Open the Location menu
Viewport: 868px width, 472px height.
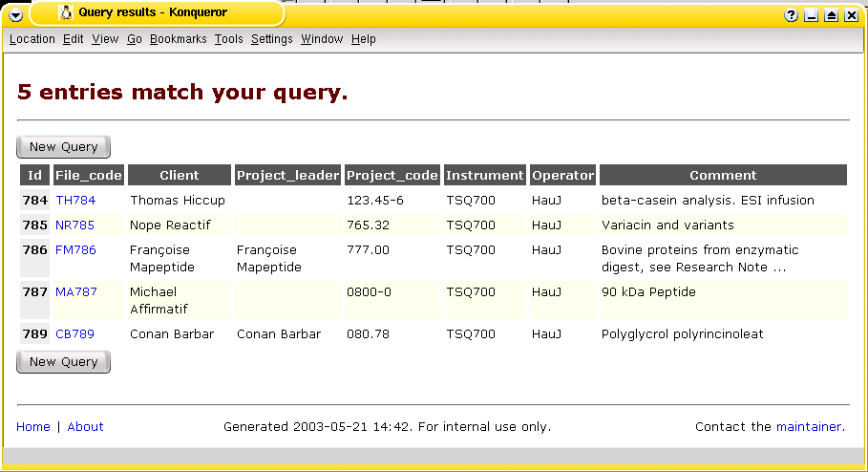32,39
